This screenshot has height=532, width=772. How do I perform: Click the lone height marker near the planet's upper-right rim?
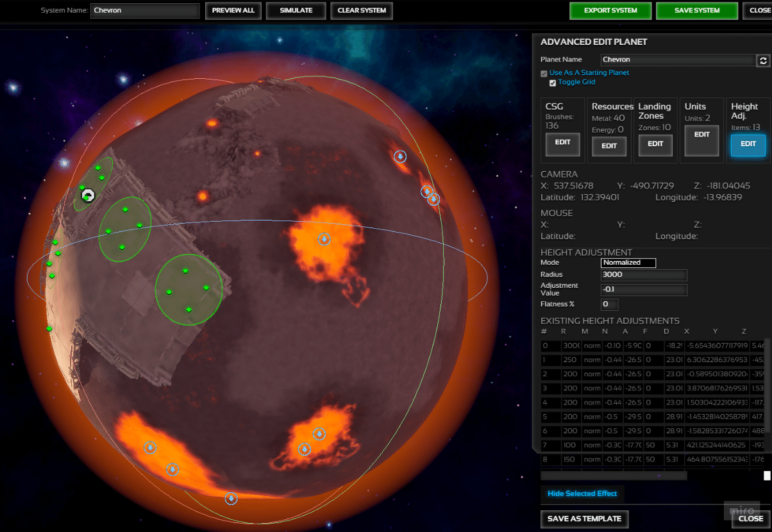(400, 156)
